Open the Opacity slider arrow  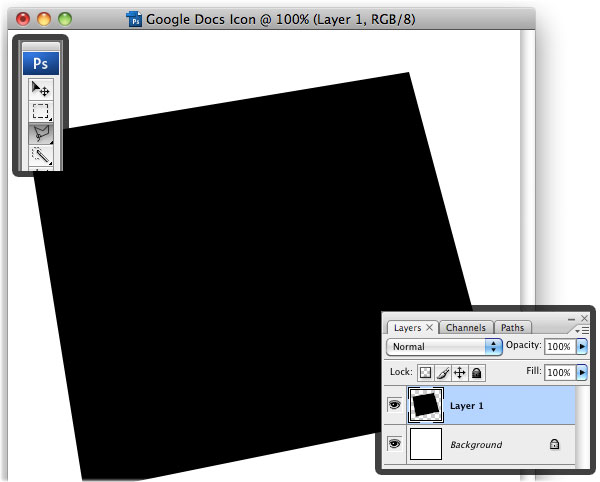click(582, 347)
